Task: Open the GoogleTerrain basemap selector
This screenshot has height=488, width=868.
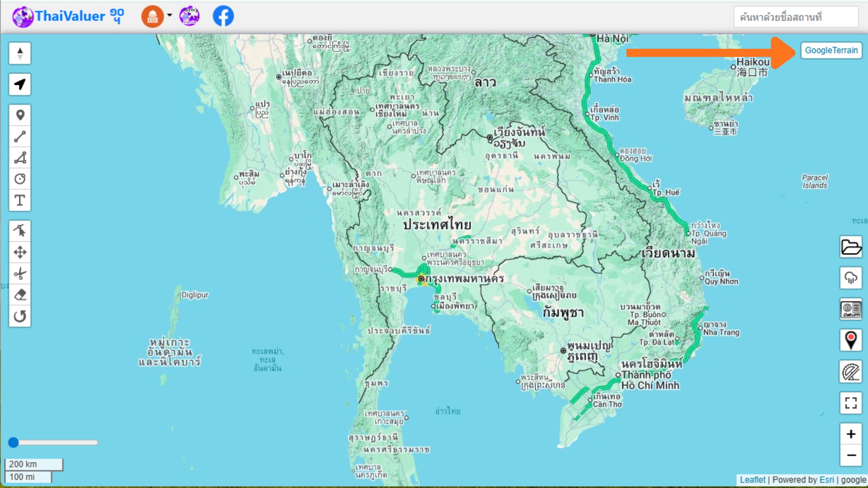Action: (x=831, y=50)
